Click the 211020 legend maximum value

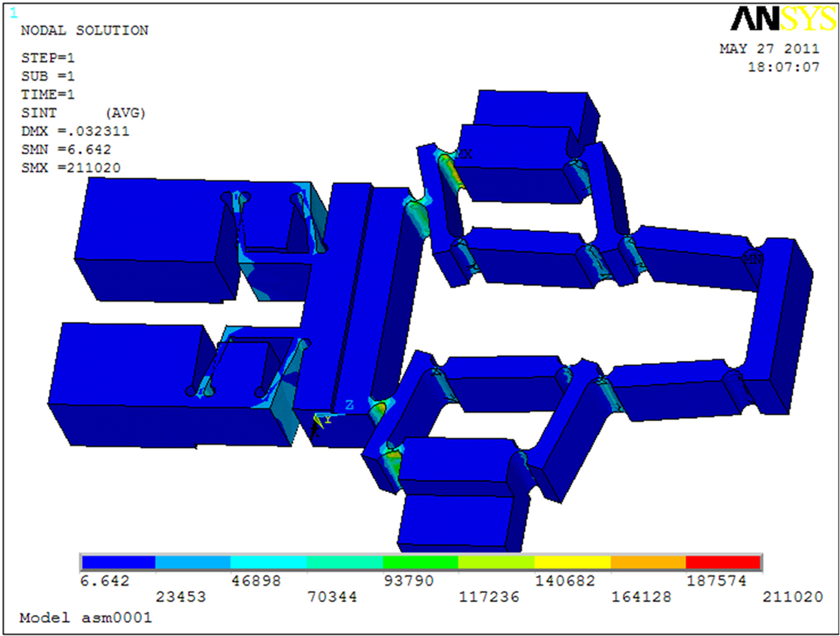792,597
